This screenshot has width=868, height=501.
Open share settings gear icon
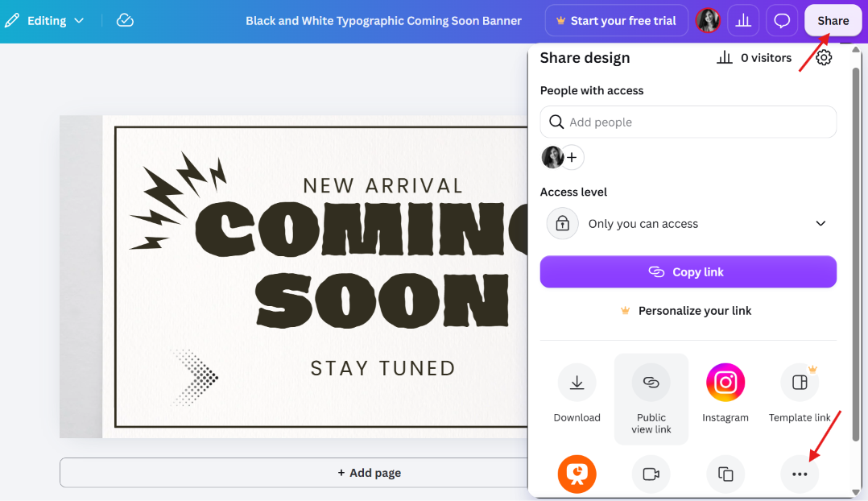click(824, 57)
